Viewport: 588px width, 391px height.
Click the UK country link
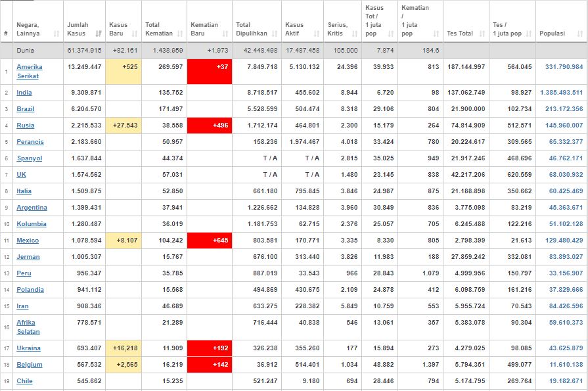pyautogui.click(x=22, y=175)
